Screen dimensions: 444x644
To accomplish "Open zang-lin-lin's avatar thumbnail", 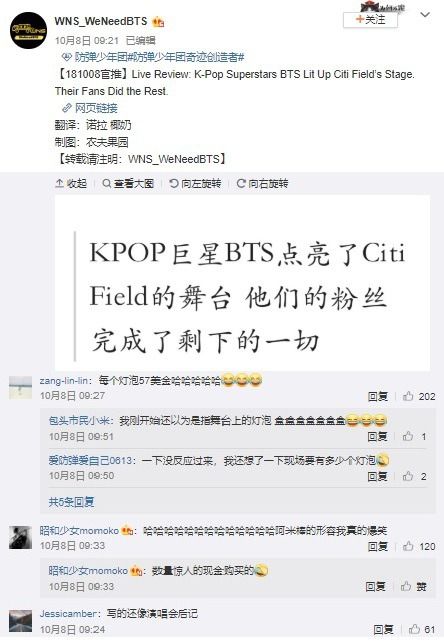I will tap(21, 387).
